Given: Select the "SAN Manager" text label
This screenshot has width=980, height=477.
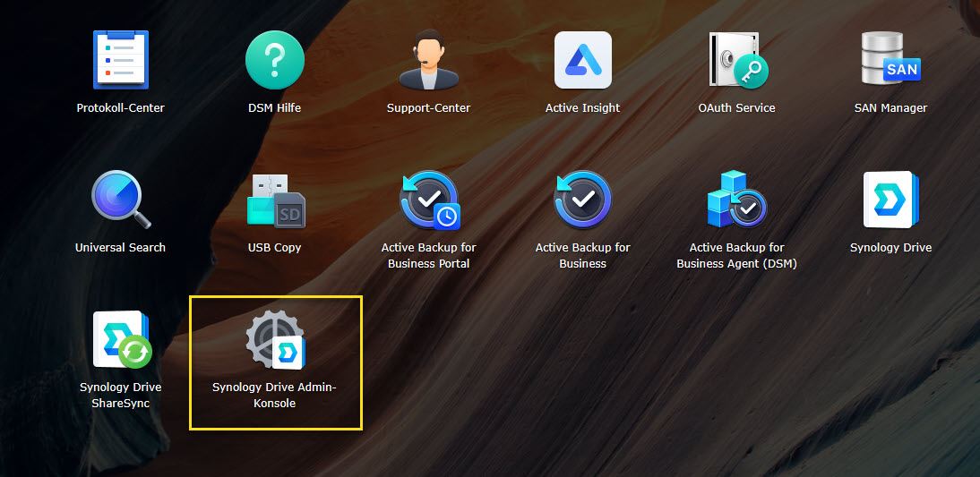Looking at the screenshot, I should [x=890, y=108].
